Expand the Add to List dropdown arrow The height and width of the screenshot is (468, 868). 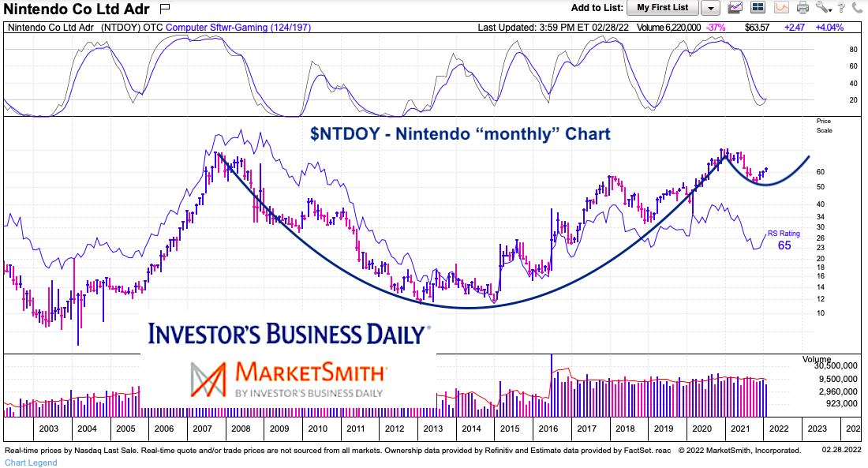(x=710, y=8)
